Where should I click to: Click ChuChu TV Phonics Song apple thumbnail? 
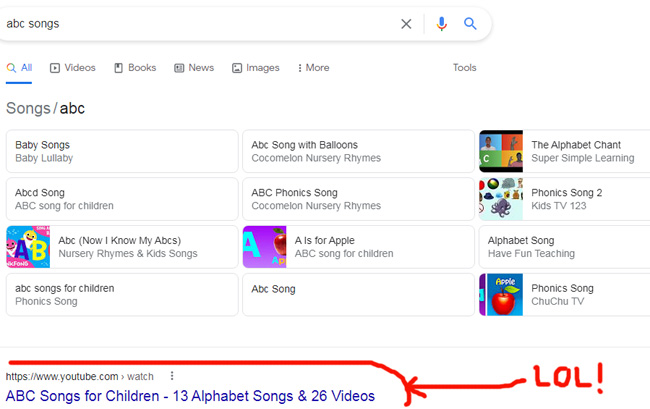(501, 295)
